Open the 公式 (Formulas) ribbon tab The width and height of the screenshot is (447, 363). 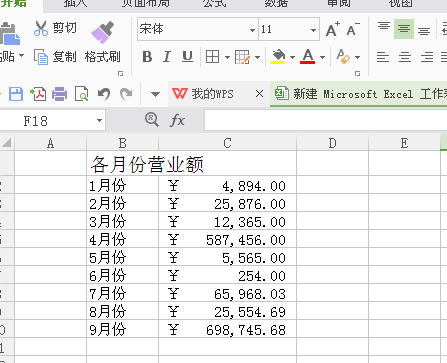[215, 3]
